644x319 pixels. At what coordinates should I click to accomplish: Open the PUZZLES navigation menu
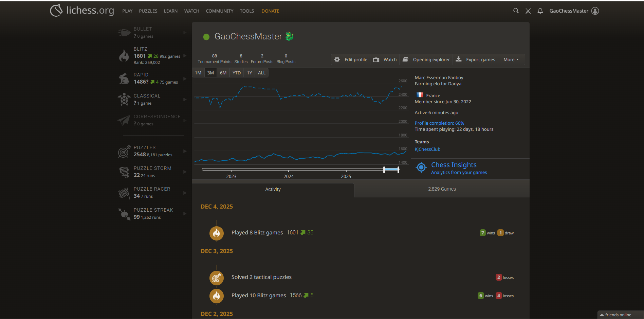tap(148, 11)
